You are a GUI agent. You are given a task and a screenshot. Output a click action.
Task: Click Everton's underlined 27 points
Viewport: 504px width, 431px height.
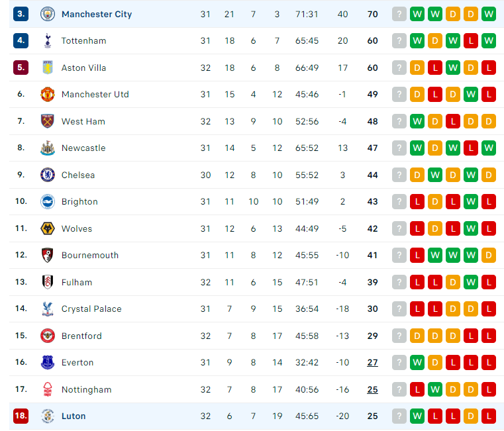pyautogui.click(x=372, y=362)
